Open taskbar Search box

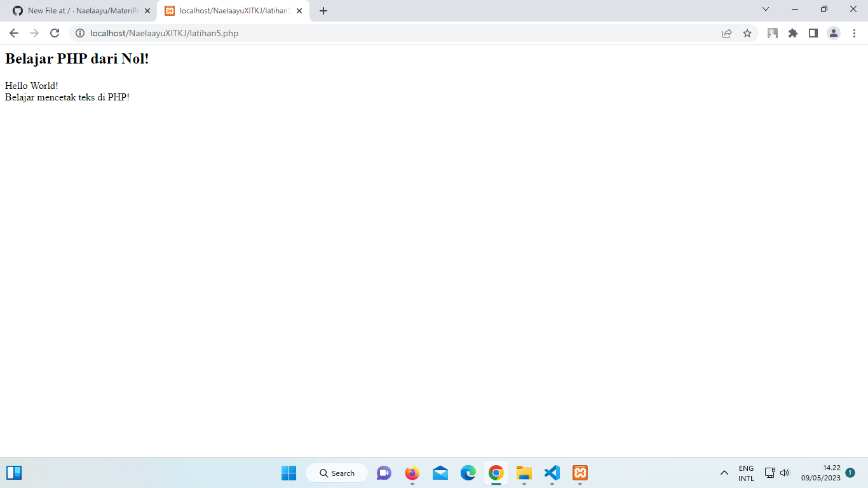337,473
